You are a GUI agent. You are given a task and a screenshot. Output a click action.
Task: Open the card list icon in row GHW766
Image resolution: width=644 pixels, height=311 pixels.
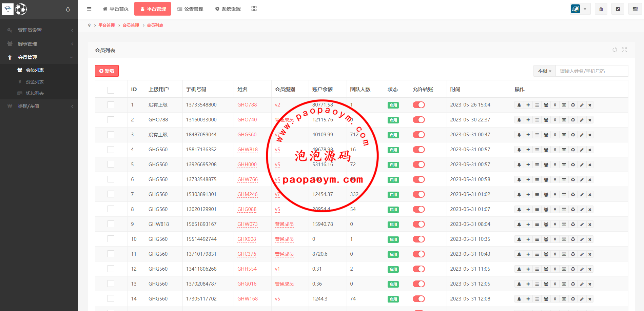click(564, 180)
